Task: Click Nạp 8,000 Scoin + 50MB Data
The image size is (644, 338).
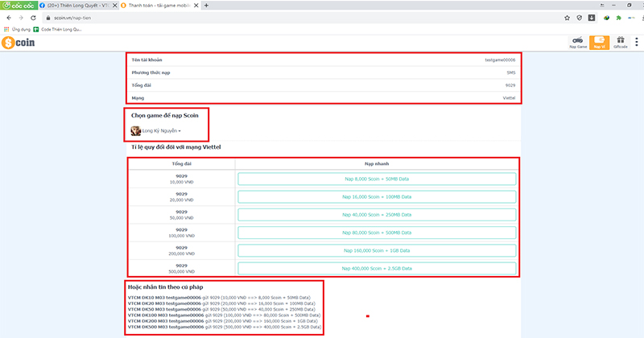Action: click(x=377, y=179)
